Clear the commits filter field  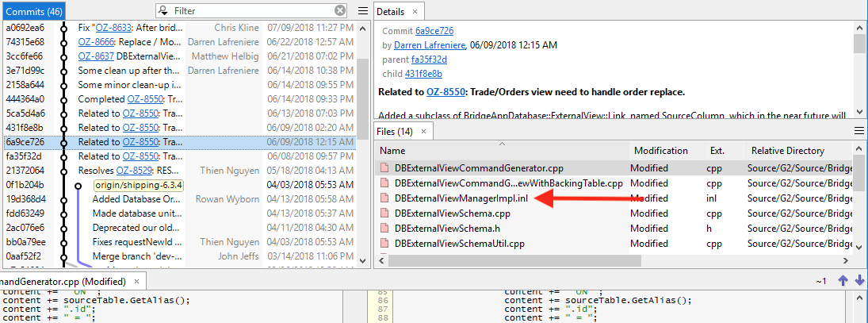tap(340, 10)
